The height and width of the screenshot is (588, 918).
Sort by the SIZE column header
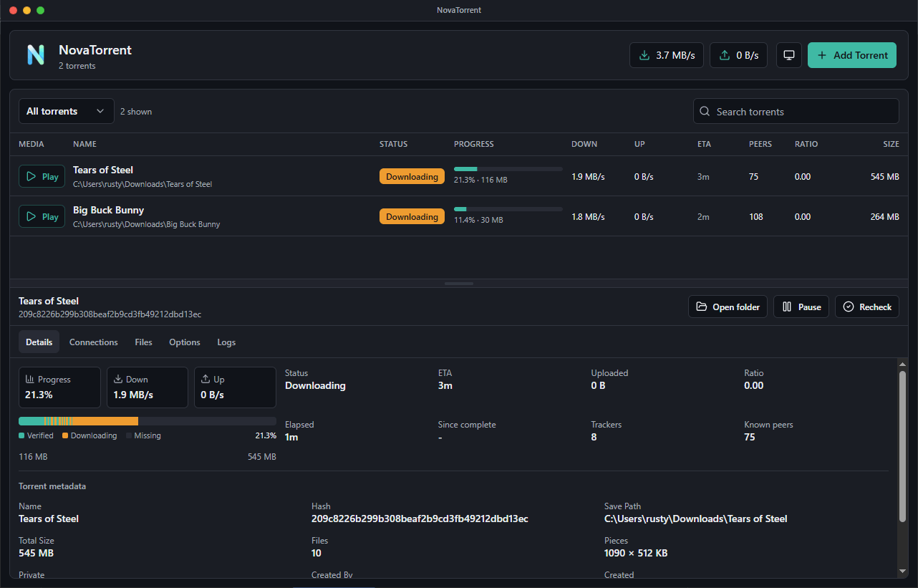[x=891, y=144]
